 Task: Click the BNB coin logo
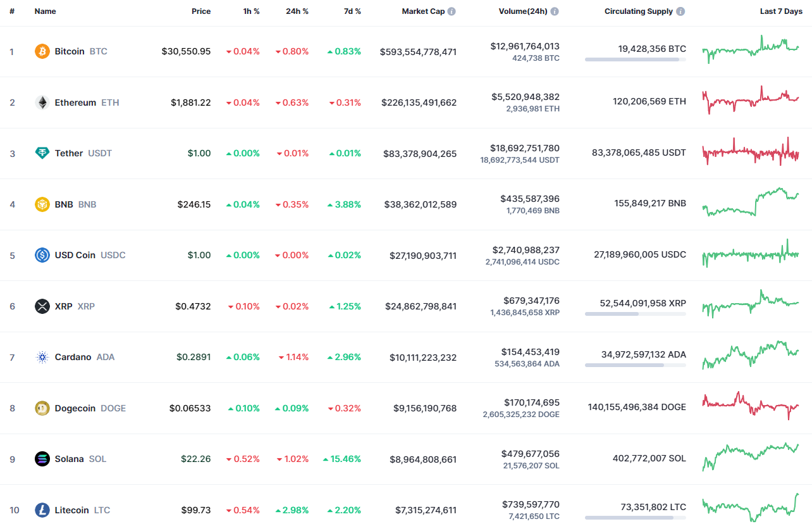[42, 204]
